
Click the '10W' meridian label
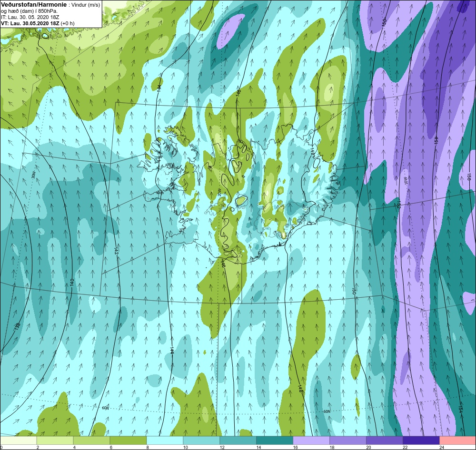405,181
